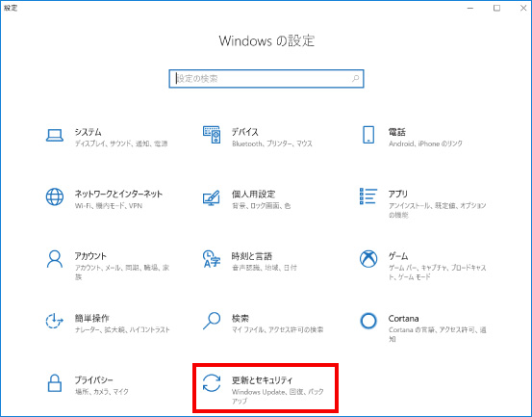Screen dimensions: 532x417
Task: Click the ナレーター、拡大鏡、ハイコントラスト description
Action: [x=122, y=329]
